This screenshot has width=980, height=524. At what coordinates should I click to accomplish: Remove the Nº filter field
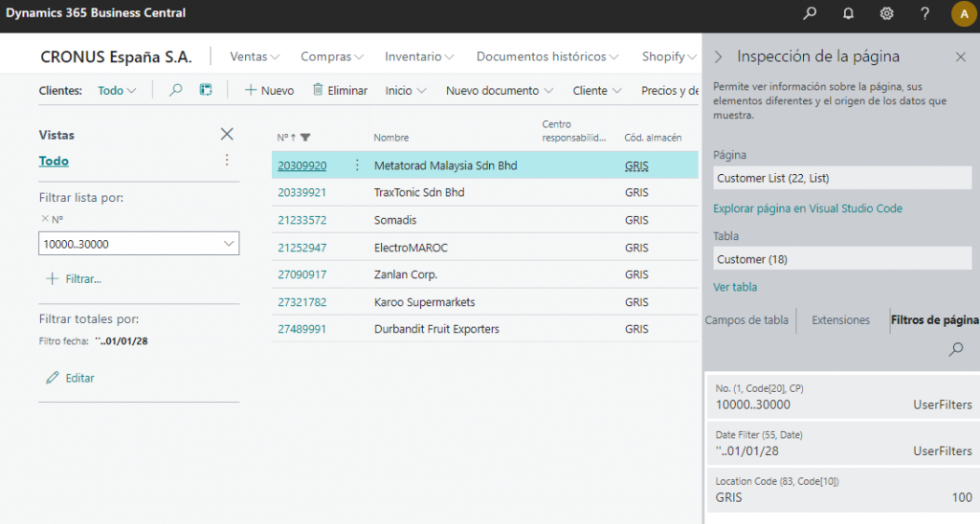point(44,219)
